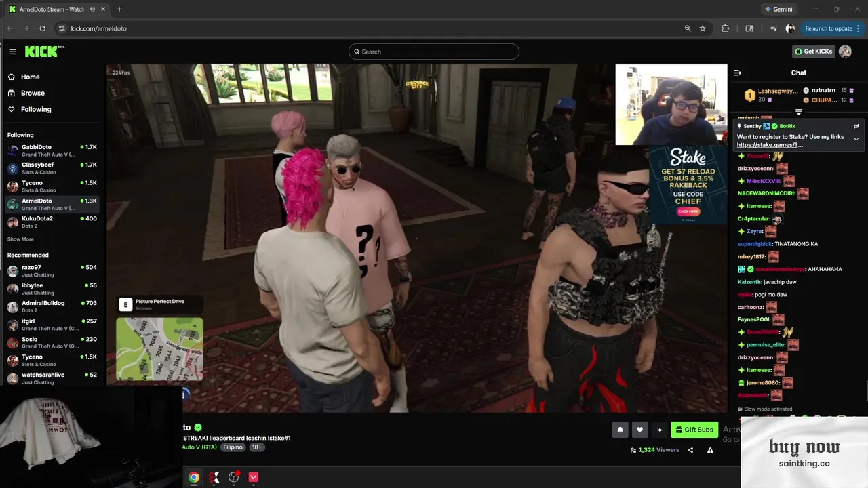Image resolution: width=868 pixels, height=488 pixels.
Task: Click the Stake Click Here banner button
Action: [688, 212]
